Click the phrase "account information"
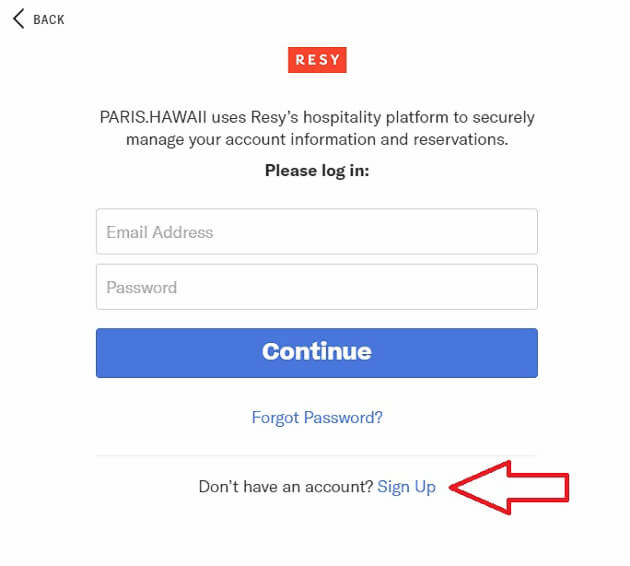The height and width of the screenshot is (566, 630). [304, 140]
